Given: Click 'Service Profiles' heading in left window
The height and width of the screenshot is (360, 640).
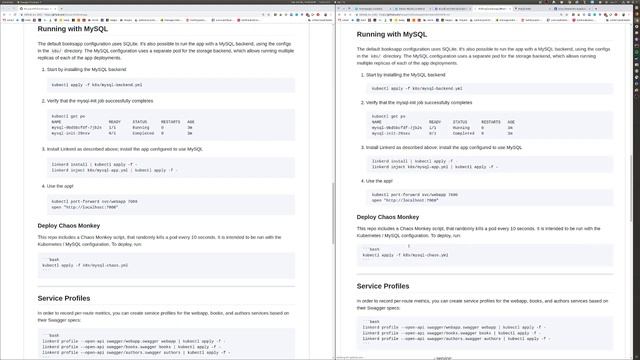Looking at the screenshot, I should click(64, 298).
